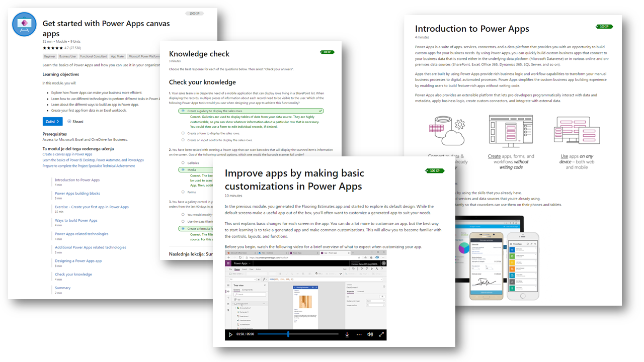
Task: Play the Power Apps customization video
Action: tap(230, 334)
